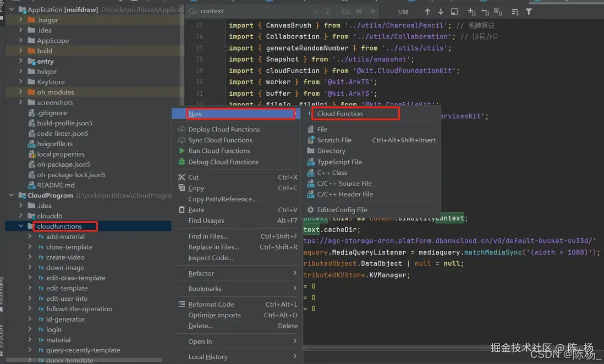Click Cut in the context menu
604x364 pixels.
[x=237, y=177]
